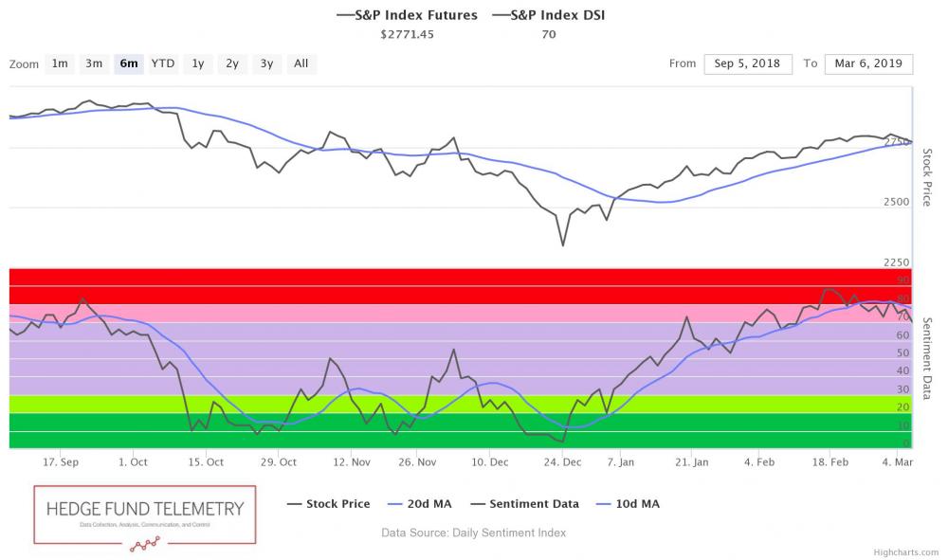The width and height of the screenshot is (948, 560).
Task: Set zoom range to 2y
Action: [232, 63]
